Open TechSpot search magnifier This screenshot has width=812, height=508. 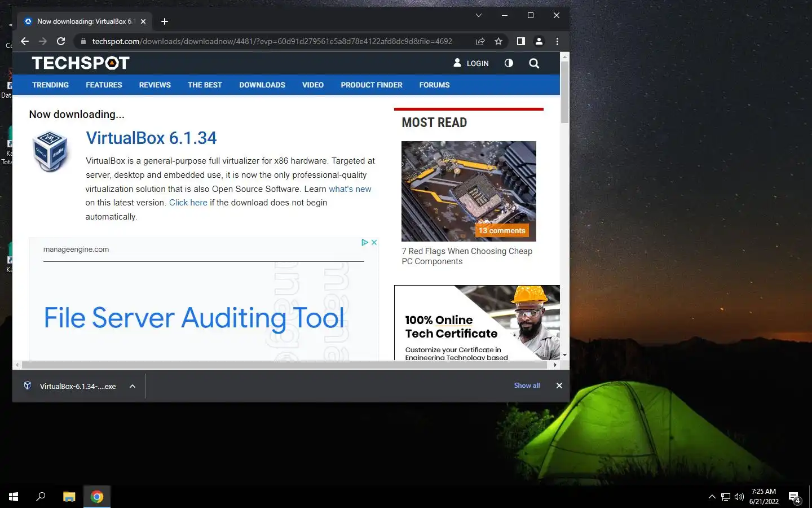(534, 63)
